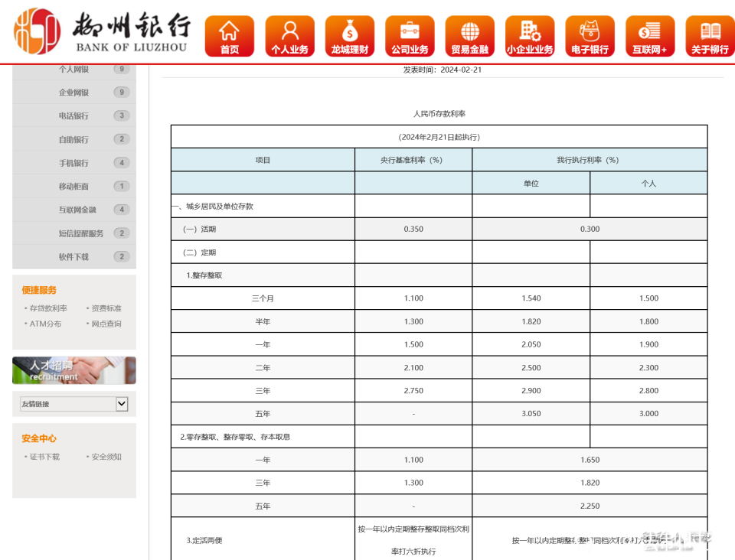Open 小企业业务 building icon

point(530,36)
